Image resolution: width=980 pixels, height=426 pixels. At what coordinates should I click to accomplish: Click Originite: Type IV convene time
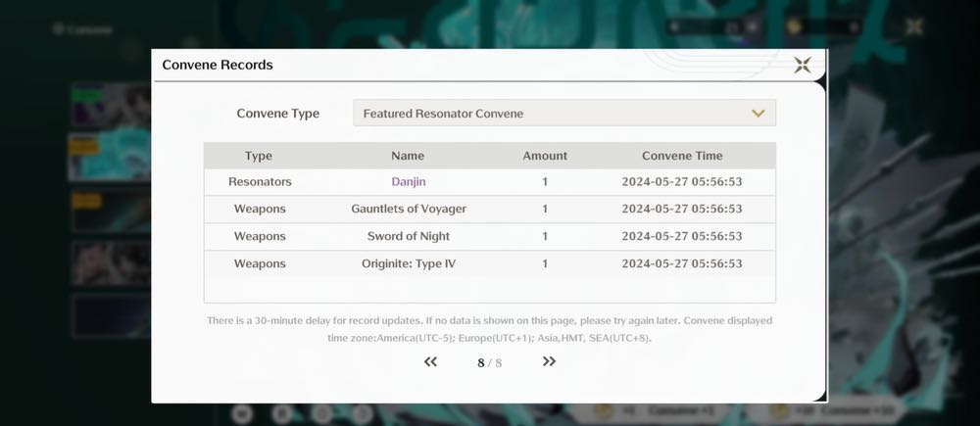(682, 263)
